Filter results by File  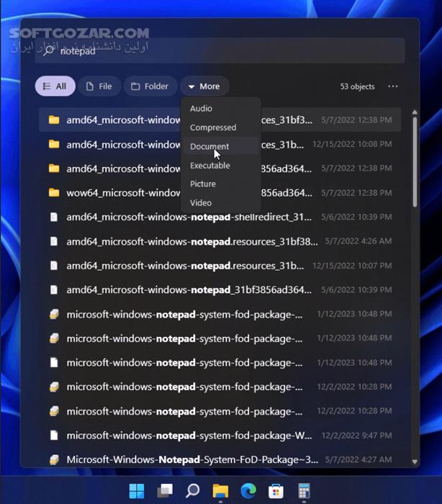(99, 86)
